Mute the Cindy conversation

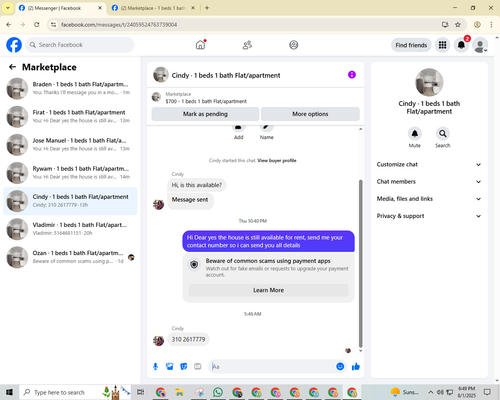[x=415, y=134]
